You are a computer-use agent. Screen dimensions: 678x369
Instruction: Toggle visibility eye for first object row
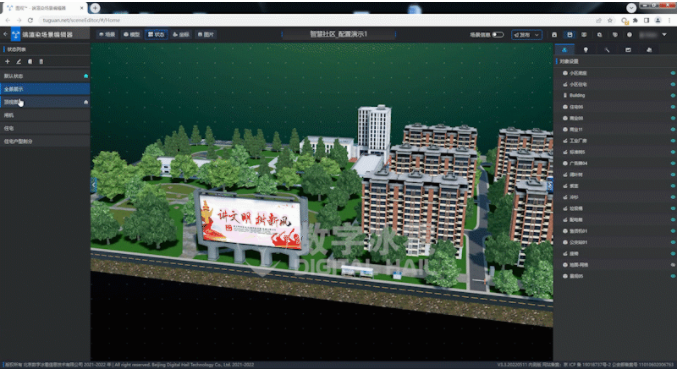click(673, 73)
